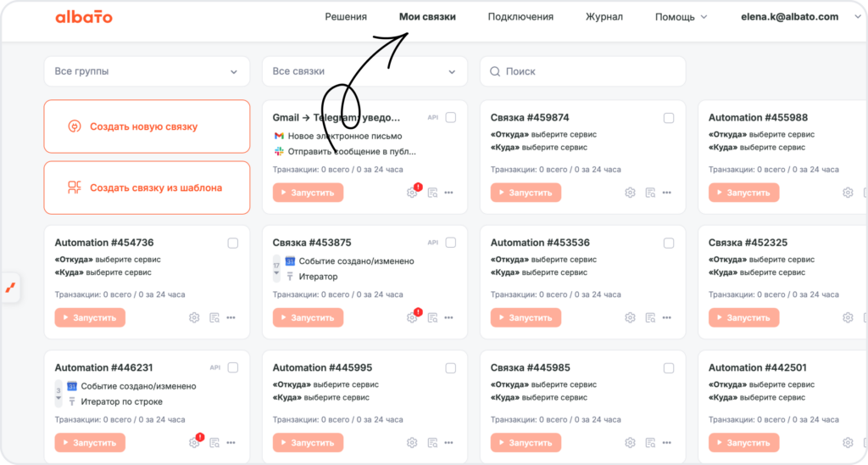Tick checkbox on Gmail → Telegram card
Image resolution: width=868 pixels, height=465 pixels.
point(451,117)
